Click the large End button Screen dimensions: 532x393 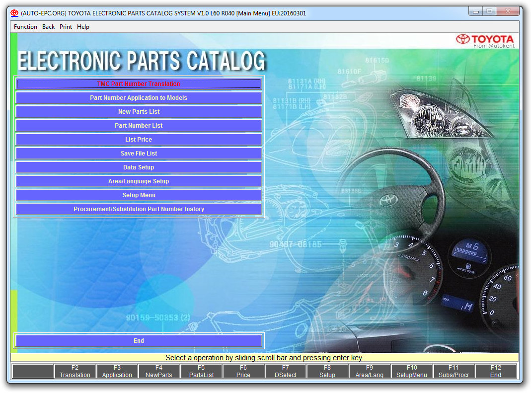click(x=139, y=341)
